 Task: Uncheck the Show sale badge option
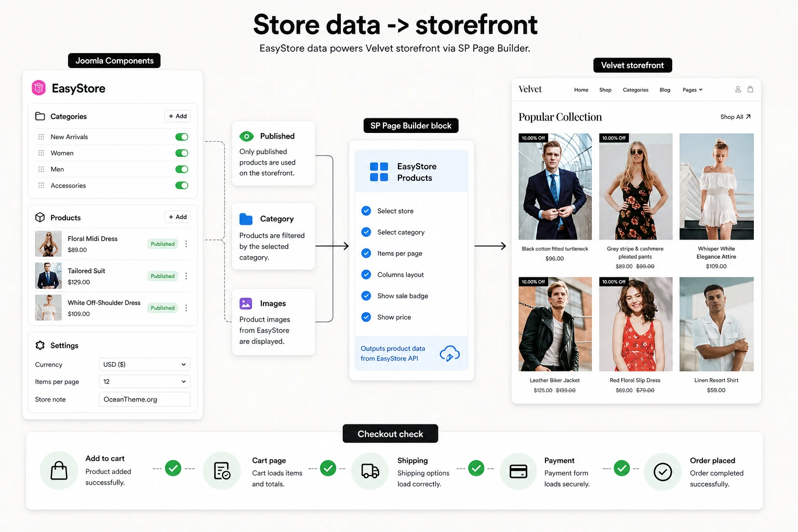366,296
